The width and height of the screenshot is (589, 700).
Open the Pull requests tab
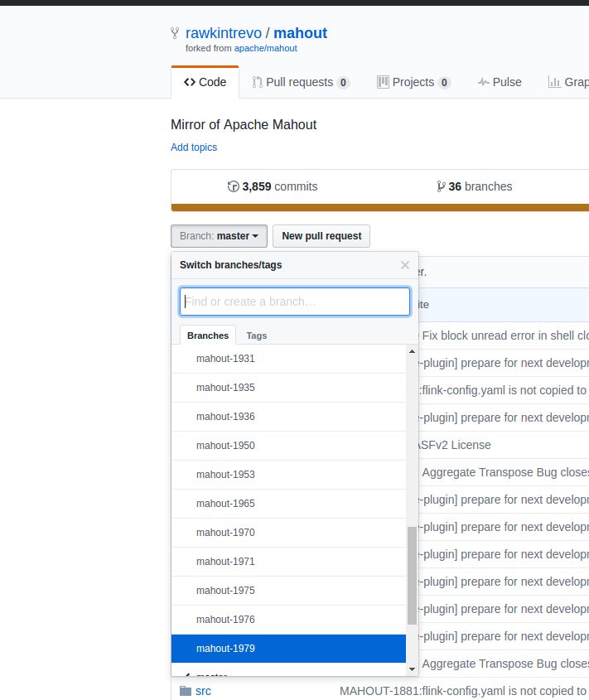point(301,82)
